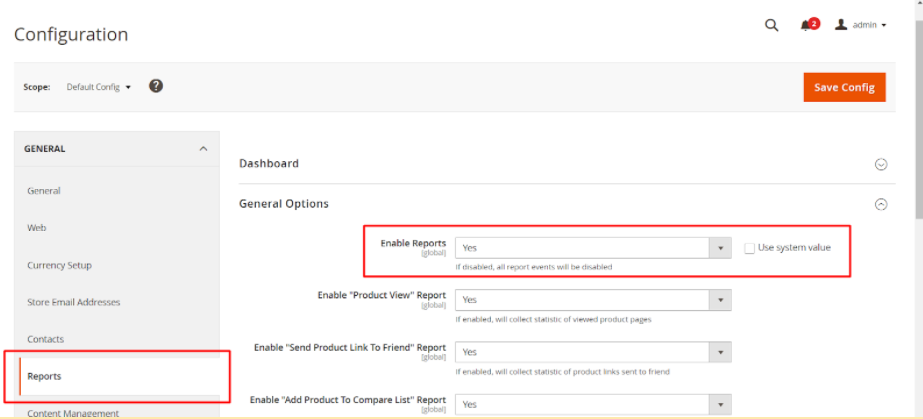Open the notifications bell icon
Image resolution: width=923 pixels, height=419 pixels.
click(806, 26)
